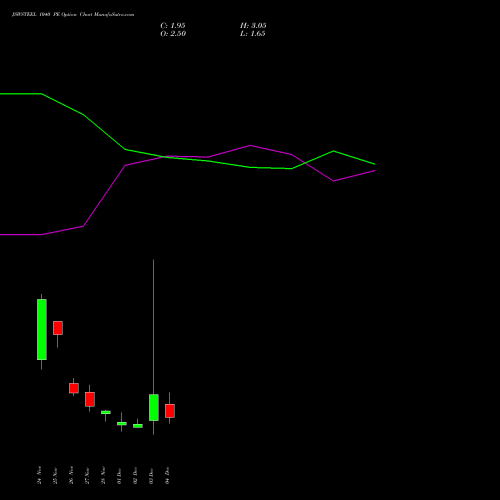This screenshot has height=500, width=500.
Task: Click the red candlestick for 26 Nov
Action: 74,388
